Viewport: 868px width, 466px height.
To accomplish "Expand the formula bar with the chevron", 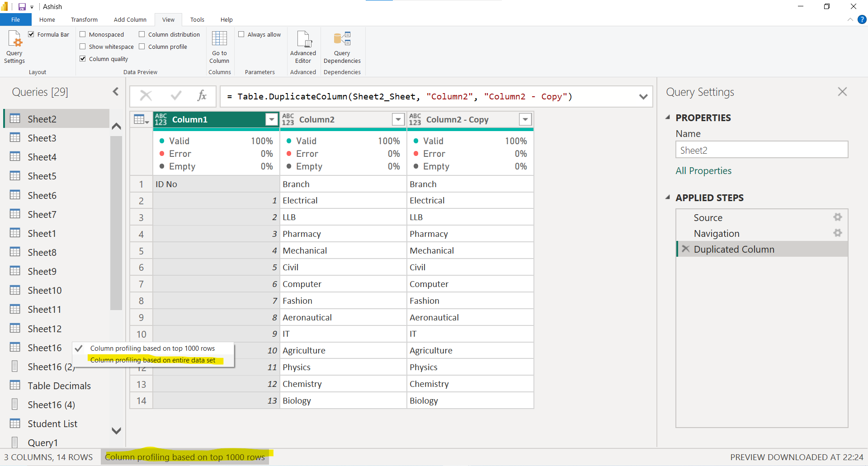I will tap(643, 96).
